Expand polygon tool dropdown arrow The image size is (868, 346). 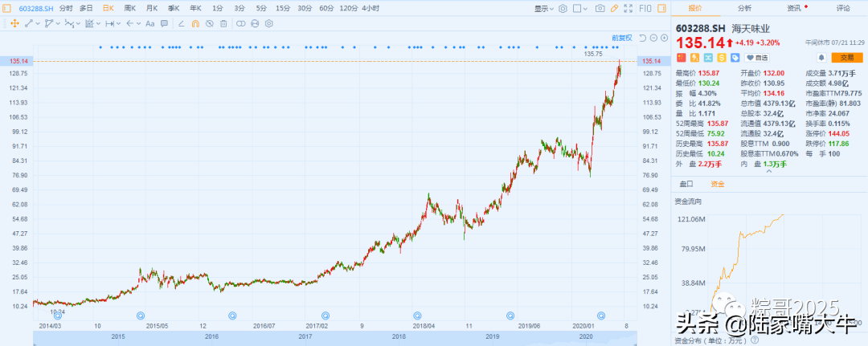click(58, 24)
